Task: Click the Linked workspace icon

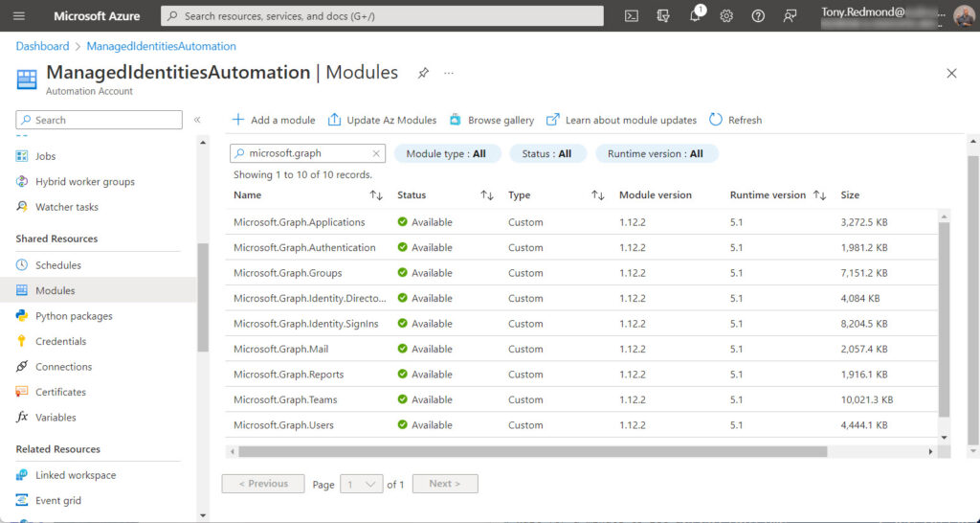Action: [22, 475]
